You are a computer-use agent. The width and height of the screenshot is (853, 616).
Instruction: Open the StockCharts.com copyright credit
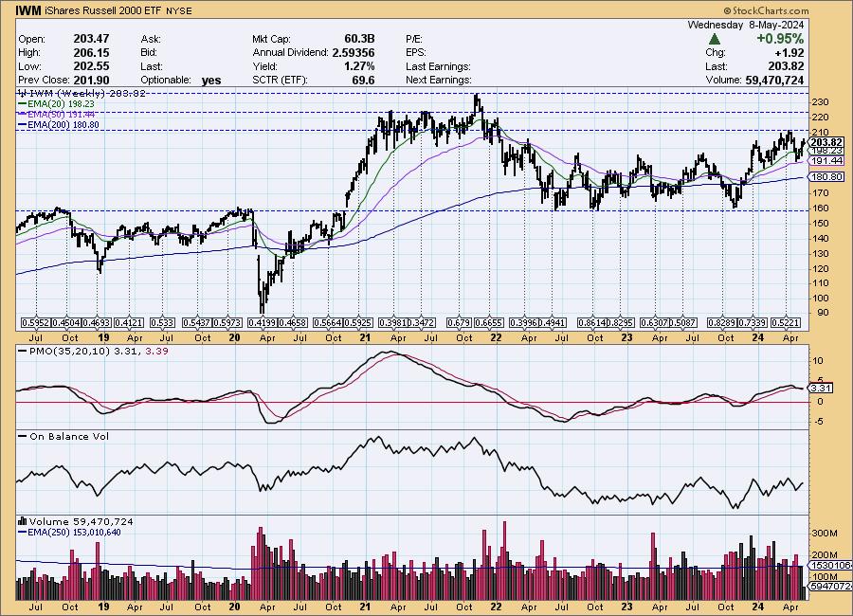pos(766,10)
